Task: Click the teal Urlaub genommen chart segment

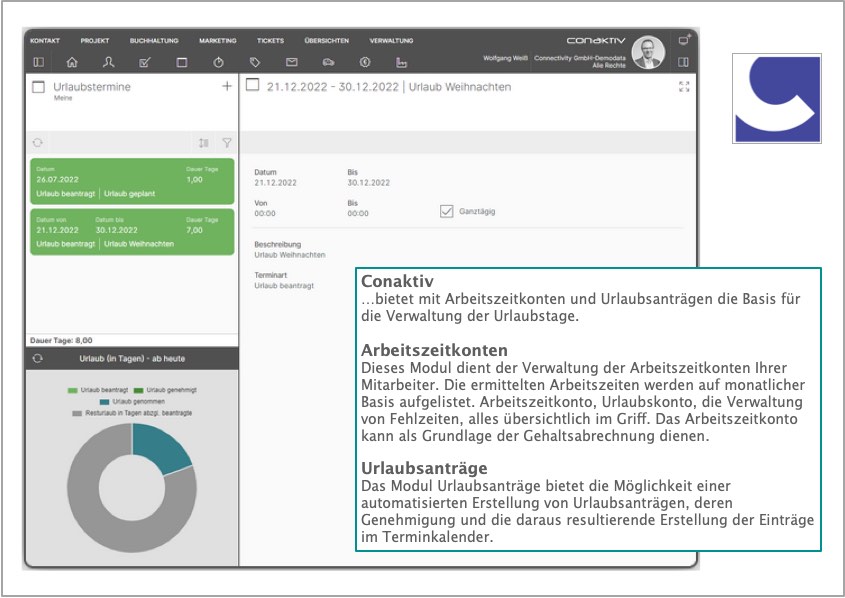Action: click(162, 445)
